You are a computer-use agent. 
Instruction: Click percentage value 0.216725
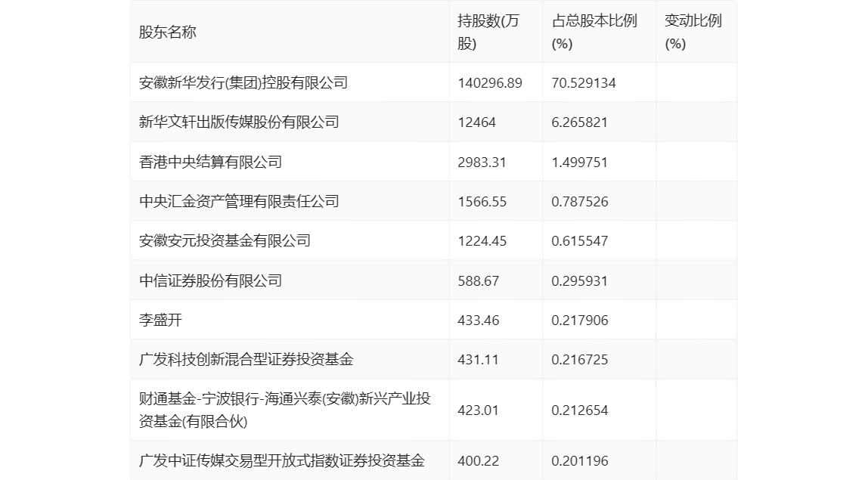[x=580, y=359]
